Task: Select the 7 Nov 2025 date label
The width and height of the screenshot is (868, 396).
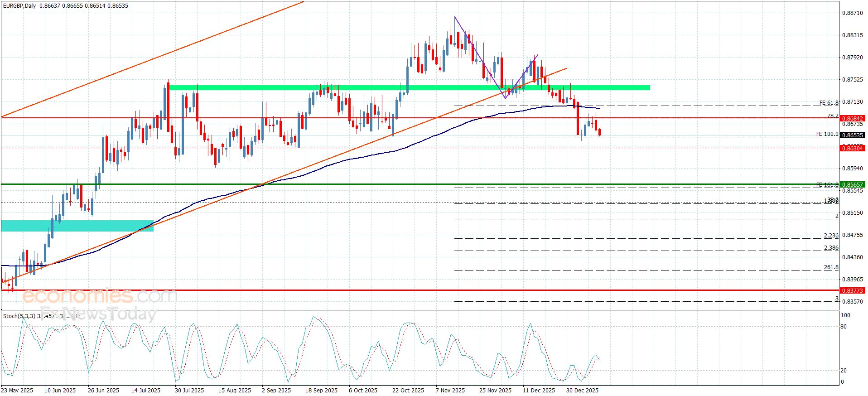Action: (x=450, y=390)
